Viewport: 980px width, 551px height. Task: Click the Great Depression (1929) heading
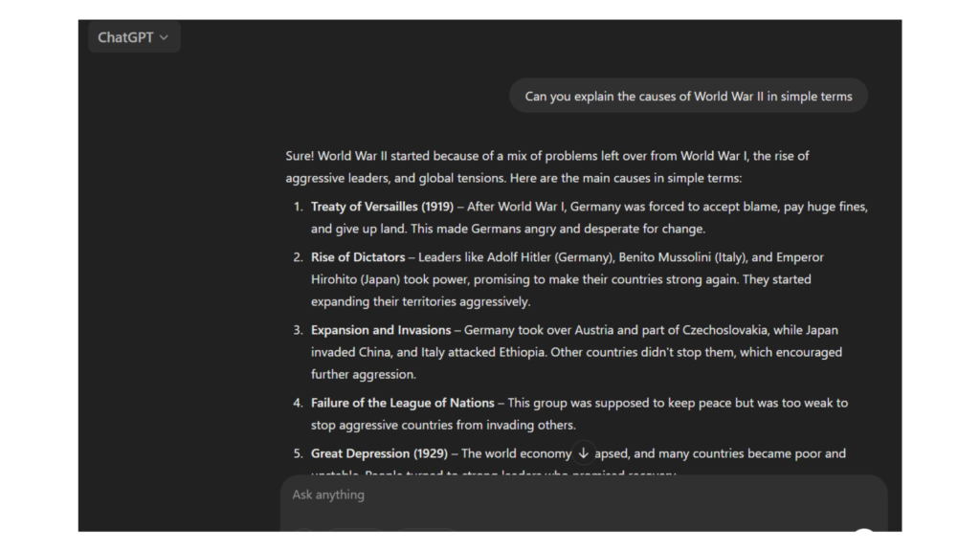tap(379, 453)
